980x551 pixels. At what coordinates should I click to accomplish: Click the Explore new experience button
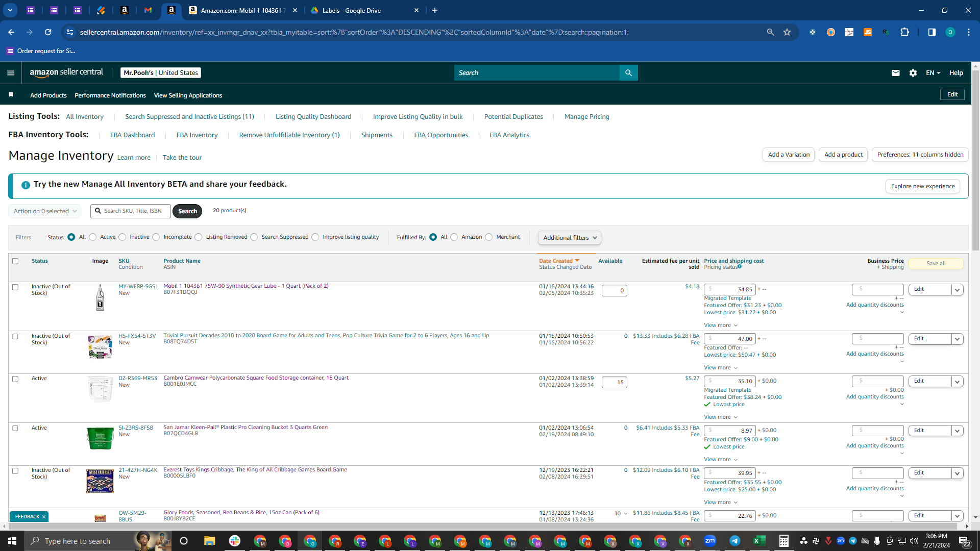(x=923, y=186)
